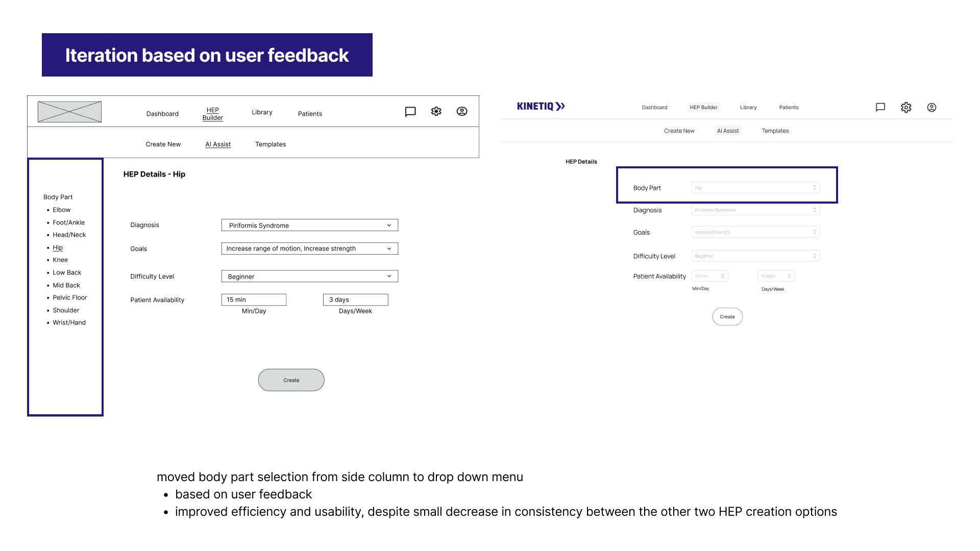Select Shoulder in Body Part sidebar list

66,310
